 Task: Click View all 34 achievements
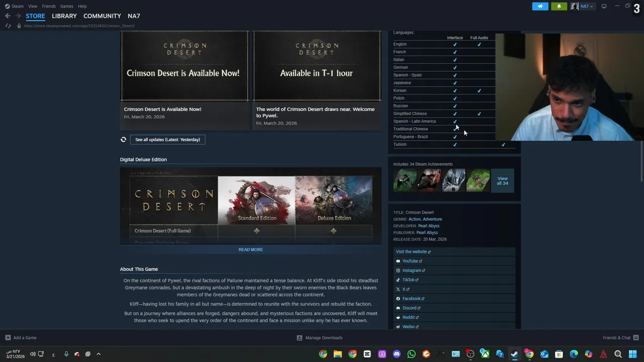(x=502, y=180)
